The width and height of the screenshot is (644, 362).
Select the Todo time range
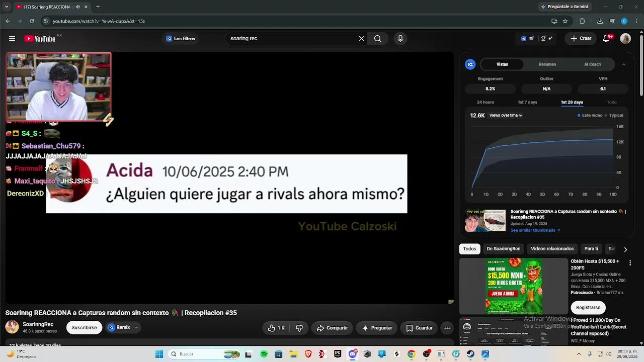click(x=612, y=102)
